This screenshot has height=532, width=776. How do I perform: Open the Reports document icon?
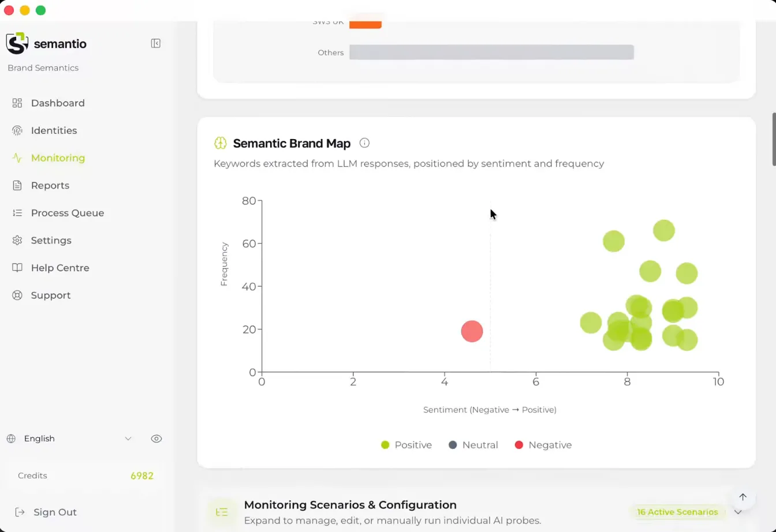click(x=17, y=185)
